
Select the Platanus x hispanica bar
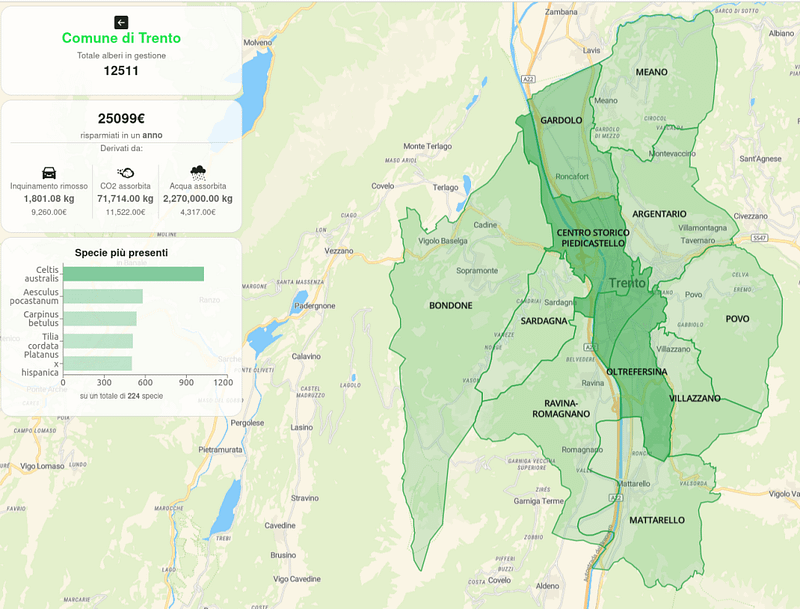click(97, 364)
